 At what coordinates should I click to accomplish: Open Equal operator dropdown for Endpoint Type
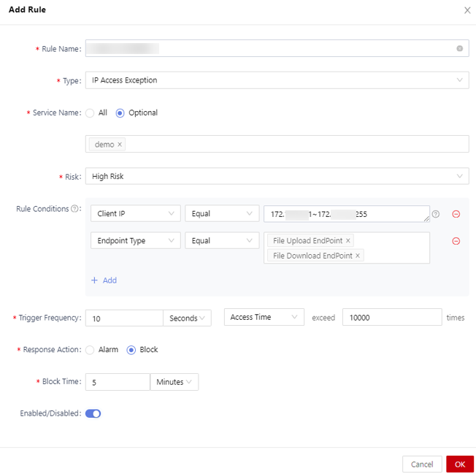click(222, 240)
